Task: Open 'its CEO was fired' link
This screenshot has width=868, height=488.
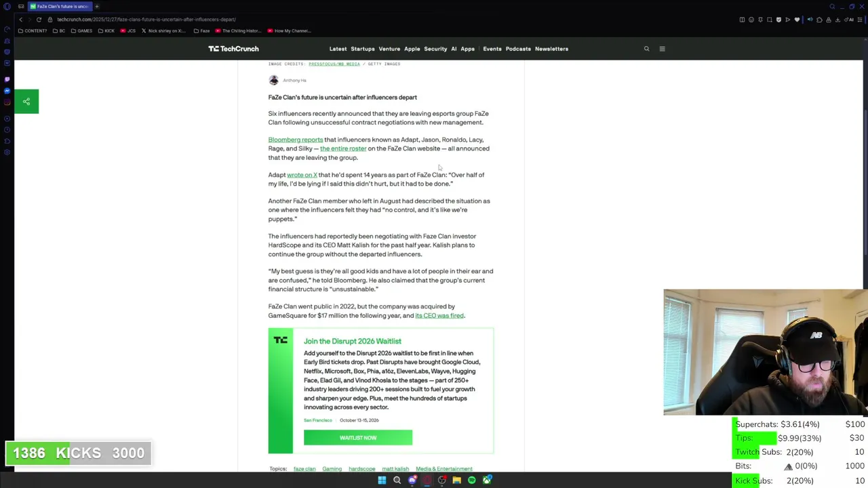Action: [439, 316]
